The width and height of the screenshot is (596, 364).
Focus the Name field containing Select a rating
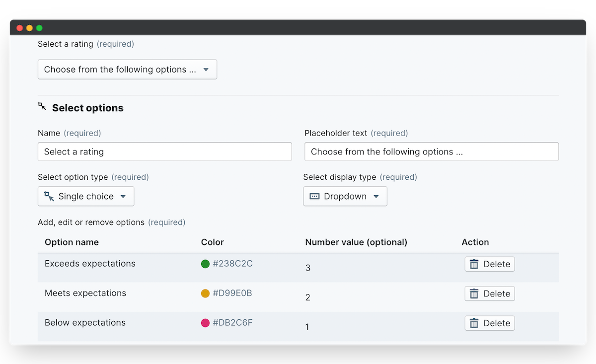point(165,152)
